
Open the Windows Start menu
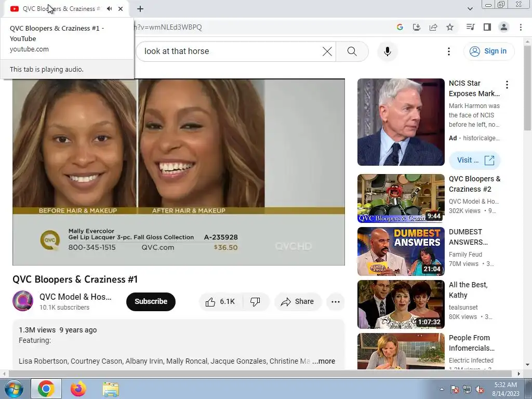click(x=14, y=389)
